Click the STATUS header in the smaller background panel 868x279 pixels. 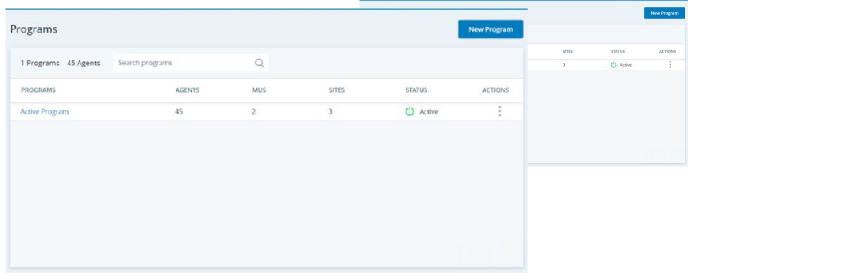pos(617,51)
